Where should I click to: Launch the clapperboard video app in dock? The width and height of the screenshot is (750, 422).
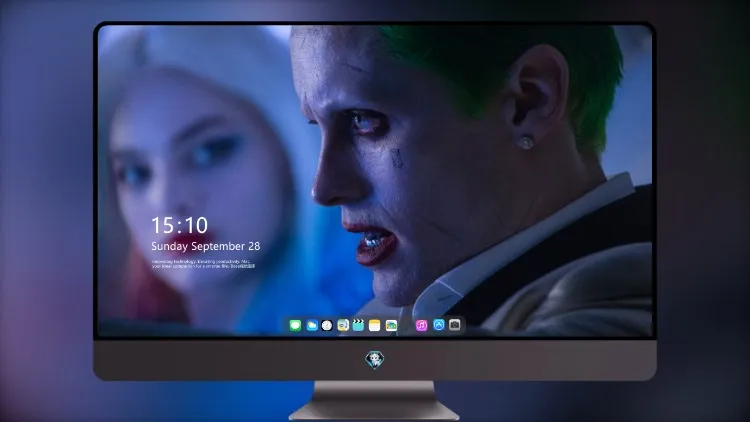[358, 325]
